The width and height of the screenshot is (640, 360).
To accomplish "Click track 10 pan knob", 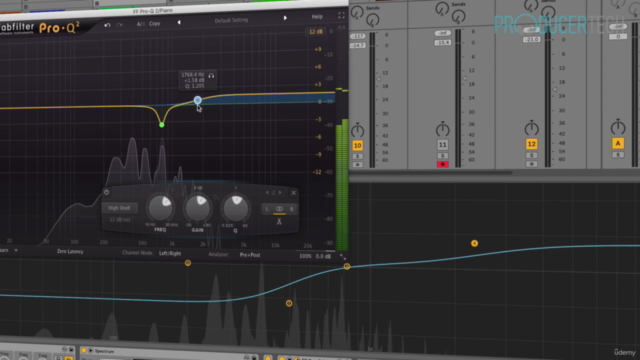I will tap(358, 130).
